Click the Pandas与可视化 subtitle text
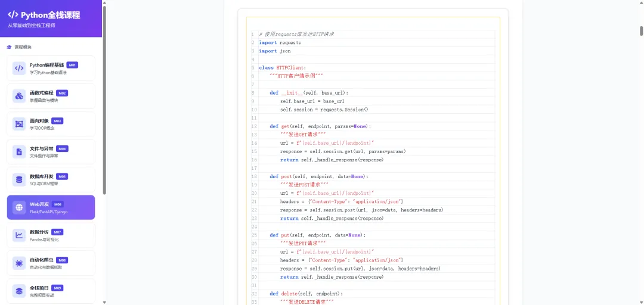The height and width of the screenshot is (305, 644). [44, 239]
